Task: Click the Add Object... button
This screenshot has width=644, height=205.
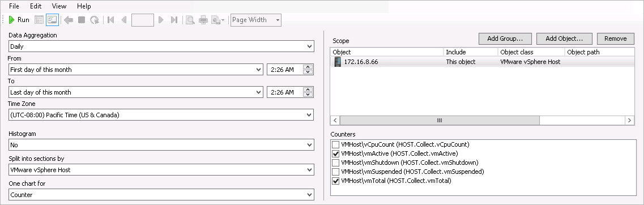Action: point(564,39)
